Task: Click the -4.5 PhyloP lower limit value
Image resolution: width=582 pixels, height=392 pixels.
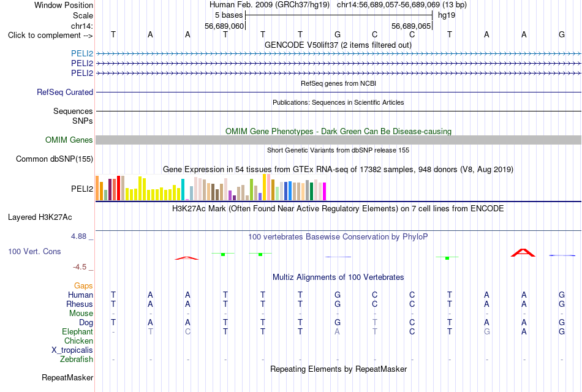Action: pos(80,267)
